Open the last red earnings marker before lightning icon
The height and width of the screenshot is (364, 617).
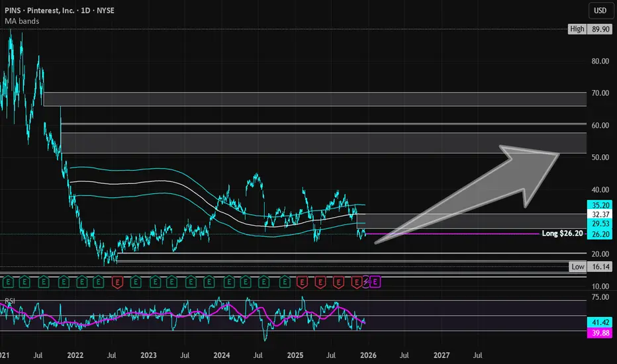357,282
